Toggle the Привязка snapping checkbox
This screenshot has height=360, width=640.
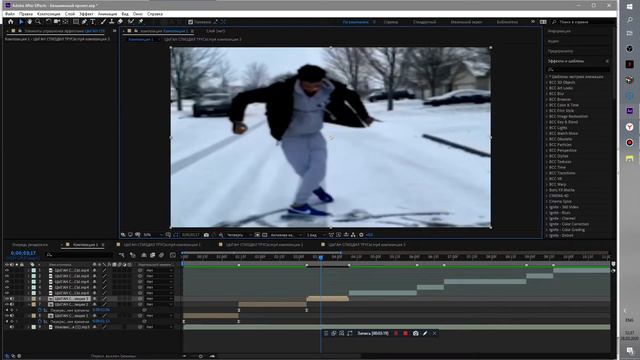point(191,22)
